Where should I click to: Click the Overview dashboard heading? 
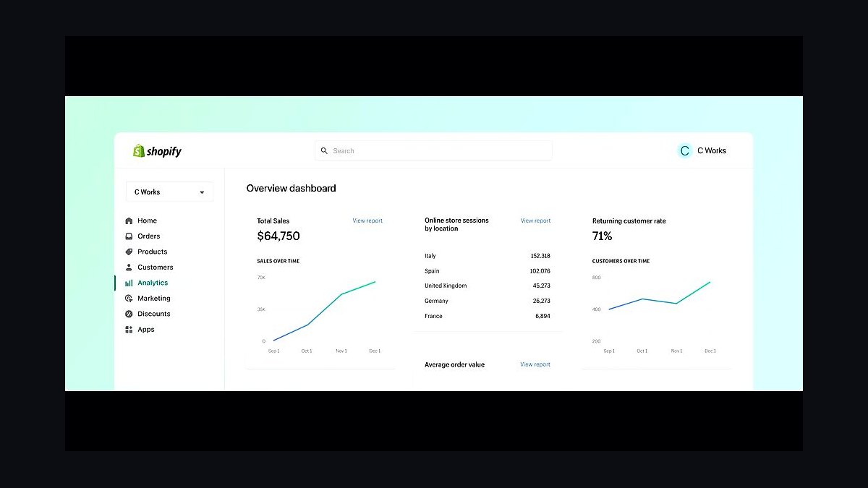pos(292,188)
